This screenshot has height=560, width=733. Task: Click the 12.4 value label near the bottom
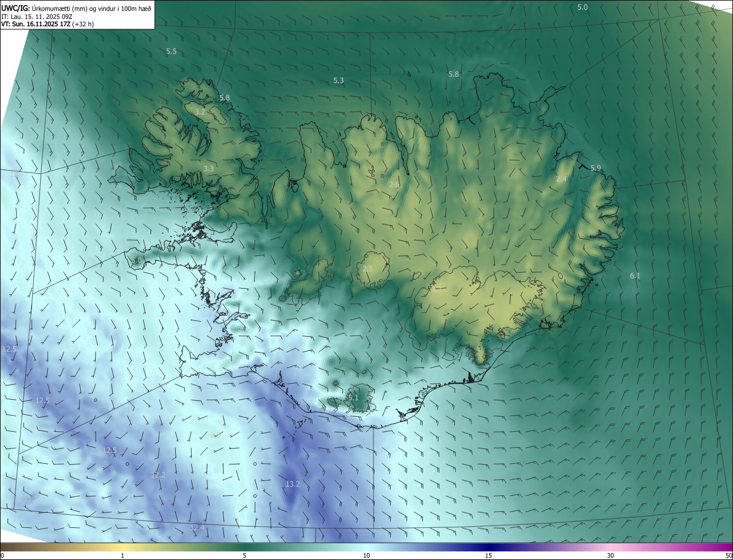pos(197,528)
